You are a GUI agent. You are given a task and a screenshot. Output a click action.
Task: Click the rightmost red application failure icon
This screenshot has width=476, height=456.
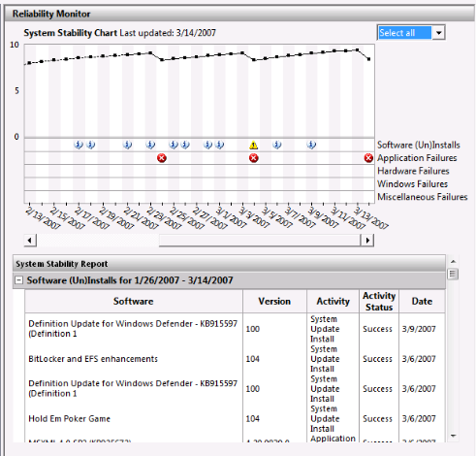pyautogui.click(x=368, y=158)
